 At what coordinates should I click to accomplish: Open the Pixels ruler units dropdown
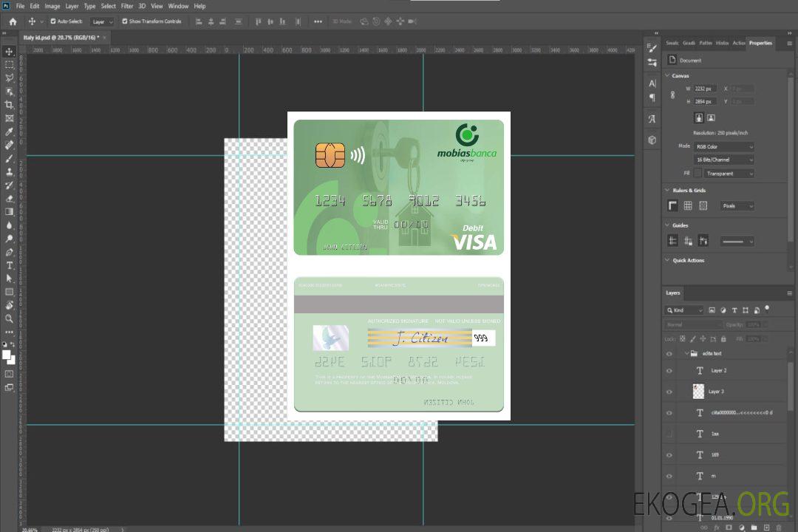737,205
